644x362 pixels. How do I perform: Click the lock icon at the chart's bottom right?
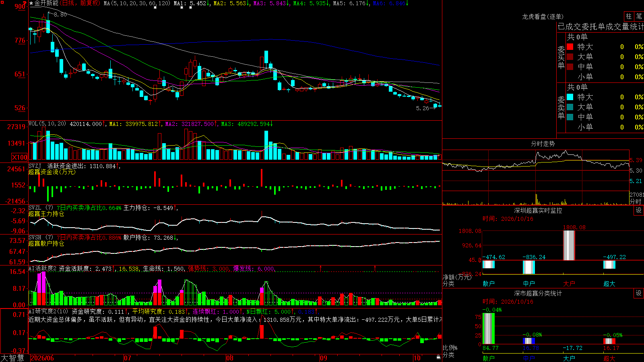(x=439, y=357)
